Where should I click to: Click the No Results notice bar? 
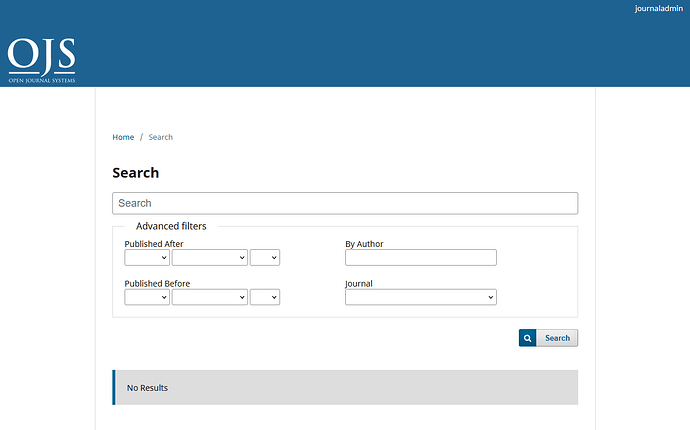(x=345, y=387)
